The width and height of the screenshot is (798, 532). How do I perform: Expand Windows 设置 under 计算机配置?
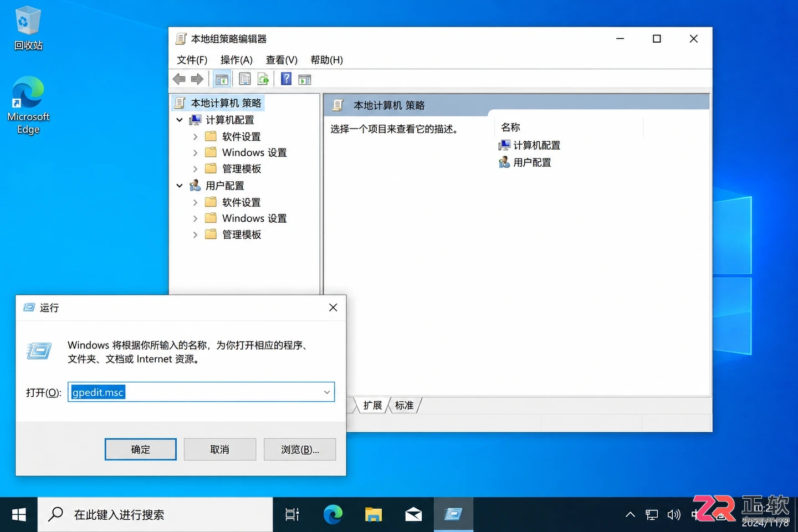click(x=195, y=152)
